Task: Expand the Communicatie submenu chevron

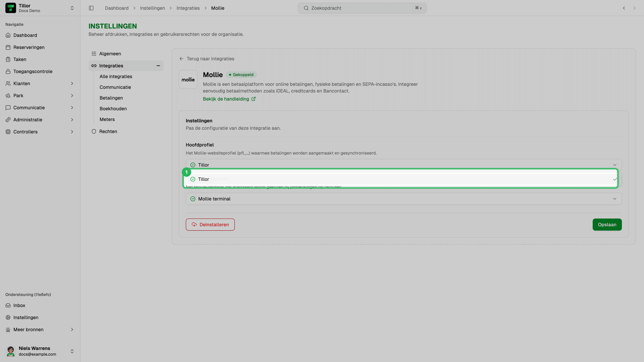Action: tap(72, 108)
